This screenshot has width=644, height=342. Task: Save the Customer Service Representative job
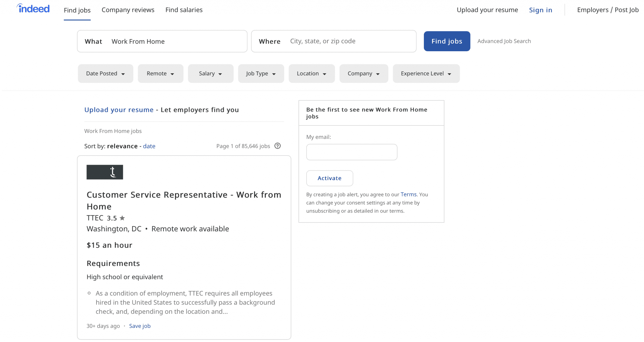pos(140,326)
